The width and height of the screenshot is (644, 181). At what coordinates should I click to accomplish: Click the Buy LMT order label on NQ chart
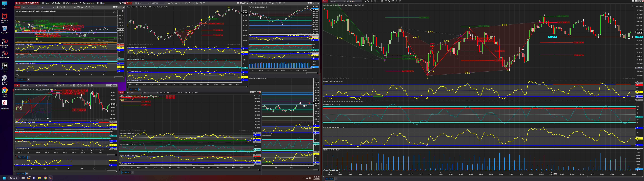(553, 37)
